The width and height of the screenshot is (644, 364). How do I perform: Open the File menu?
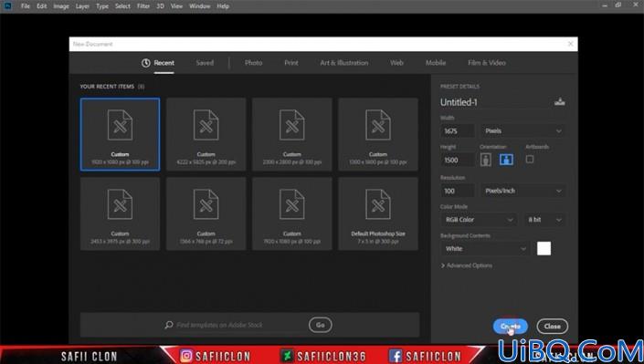(x=25, y=6)
